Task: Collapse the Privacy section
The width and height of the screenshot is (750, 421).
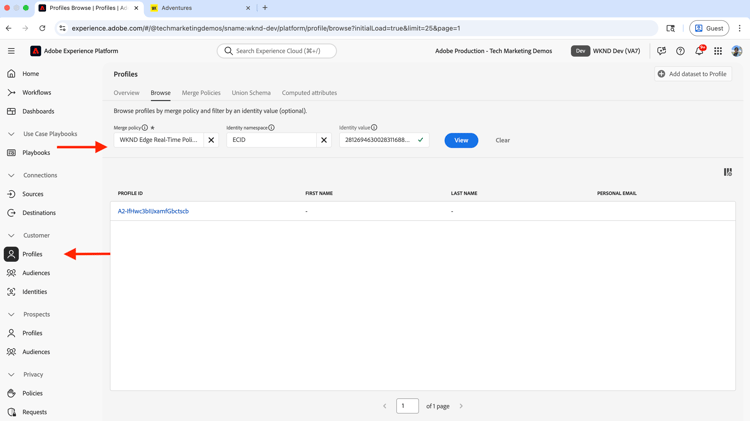Action: click(11, 375)
